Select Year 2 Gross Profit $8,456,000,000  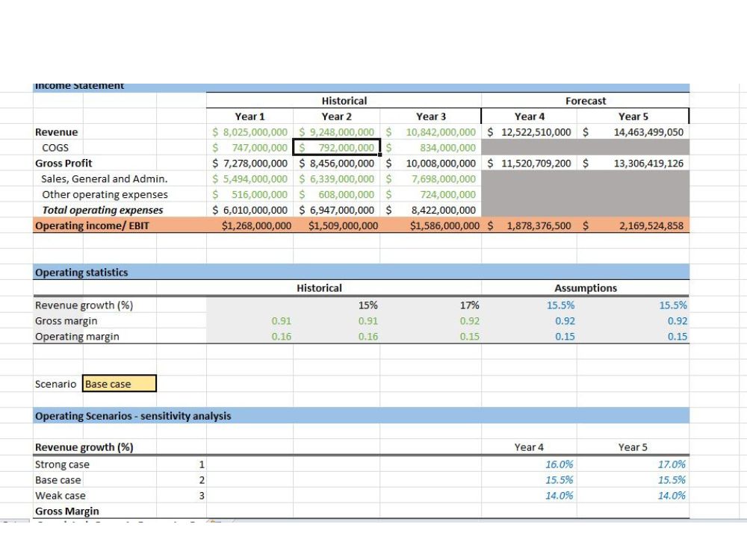click(x=336, y=164)
